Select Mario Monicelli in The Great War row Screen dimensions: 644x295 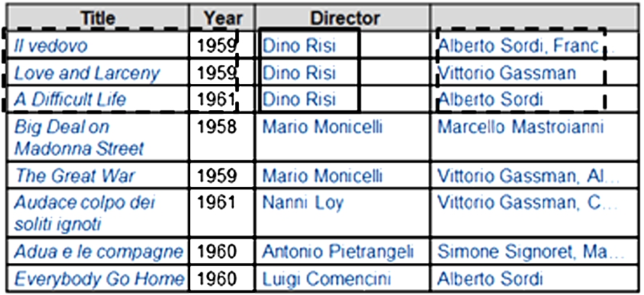[x=322, y=175]
